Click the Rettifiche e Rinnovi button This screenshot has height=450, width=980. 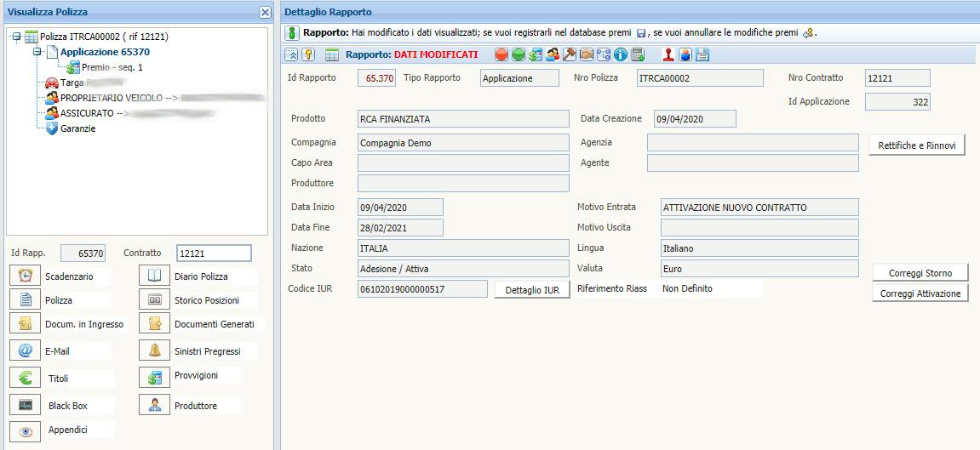pyautogui.click(x=917, y=145)
